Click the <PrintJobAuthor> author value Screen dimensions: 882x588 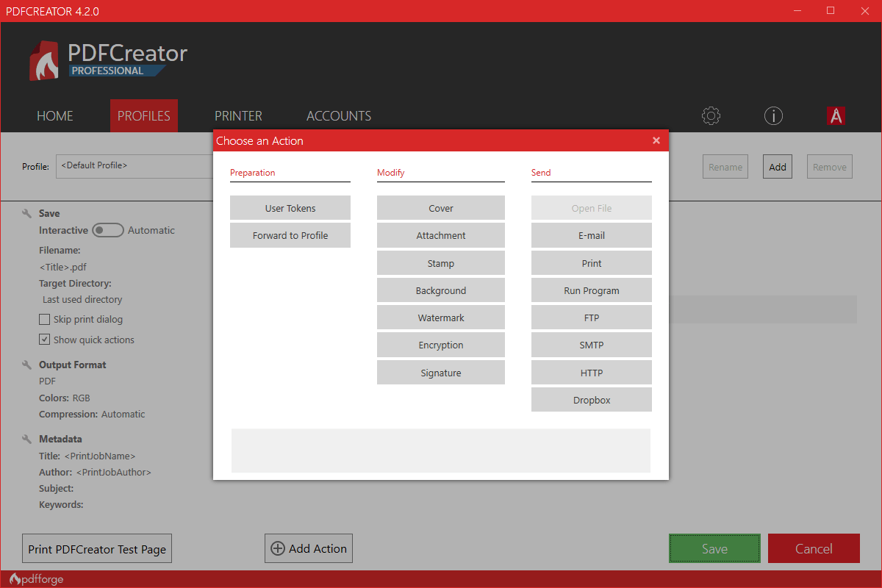click(113, 472)
